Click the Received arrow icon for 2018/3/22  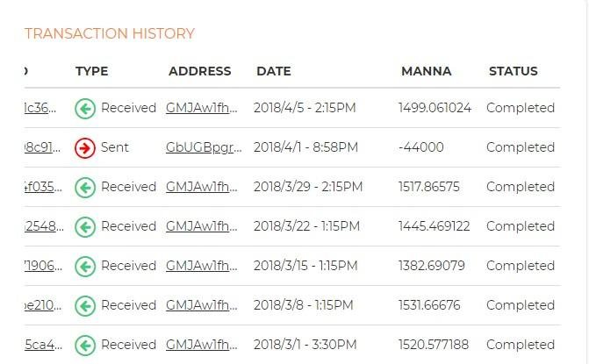pyautogui.click(x=85, y=226)
